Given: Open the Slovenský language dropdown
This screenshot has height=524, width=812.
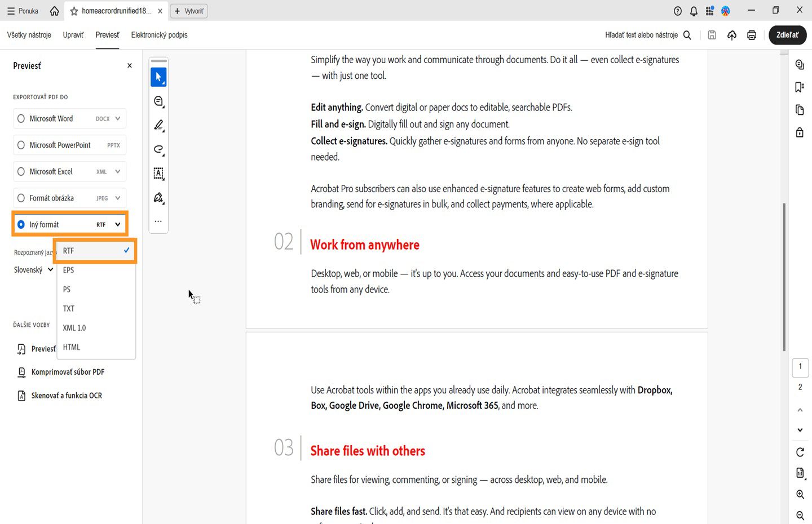Looking at the screenshot, I should 34,270.
